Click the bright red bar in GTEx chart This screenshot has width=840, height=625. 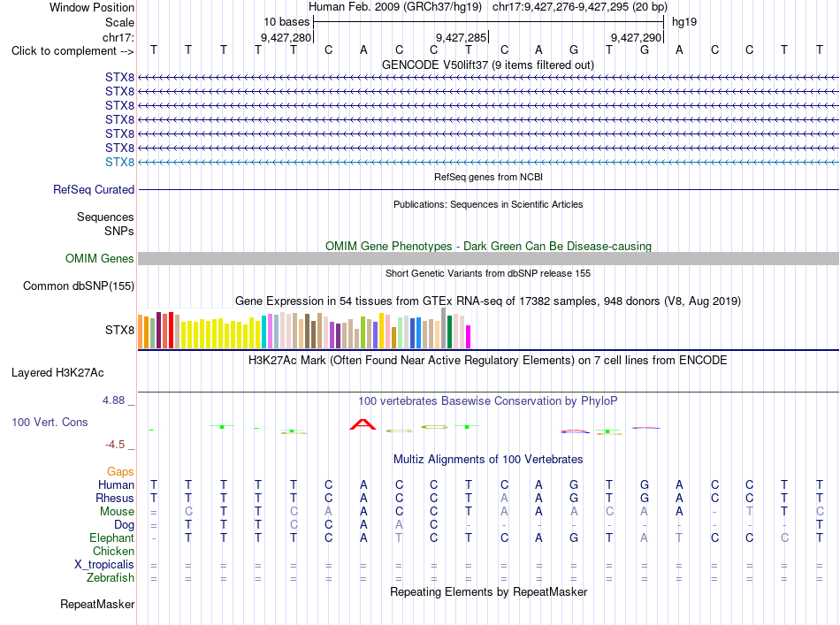tap(171, 331)
